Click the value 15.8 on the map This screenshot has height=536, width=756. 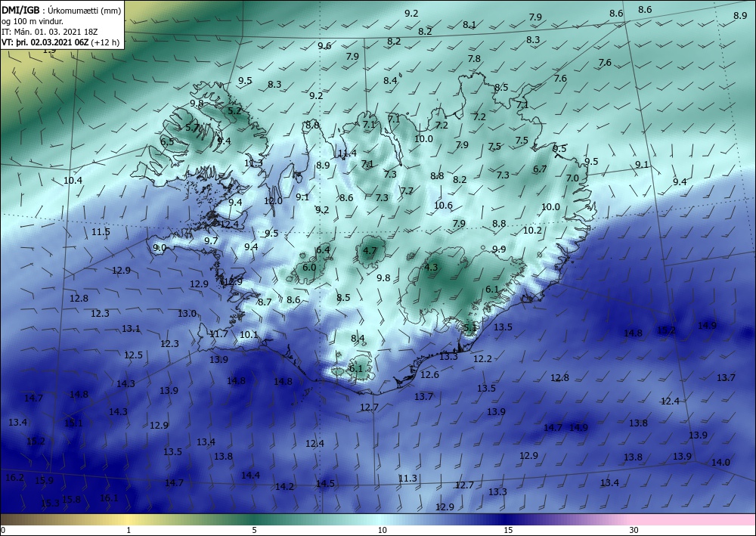click(x=72, y=500)
